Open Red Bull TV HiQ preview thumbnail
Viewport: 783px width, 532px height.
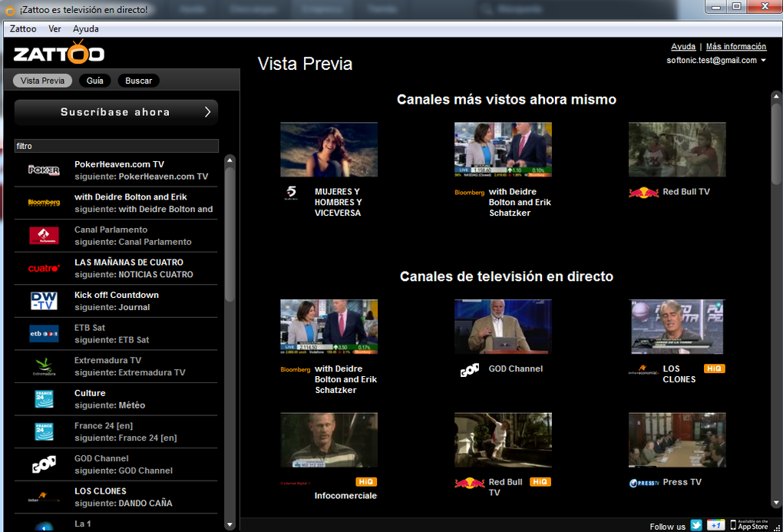pos(504,440)
